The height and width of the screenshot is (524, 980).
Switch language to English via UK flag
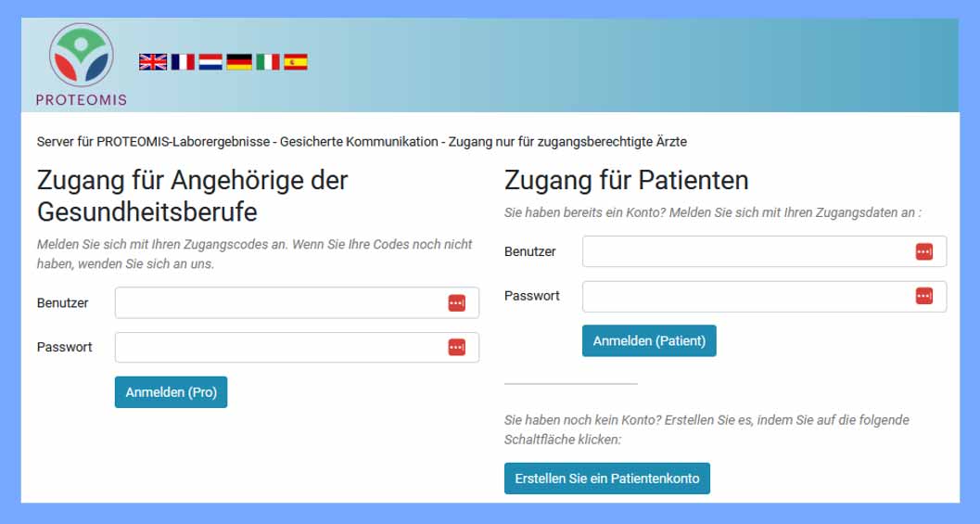(x=153, y=62)
